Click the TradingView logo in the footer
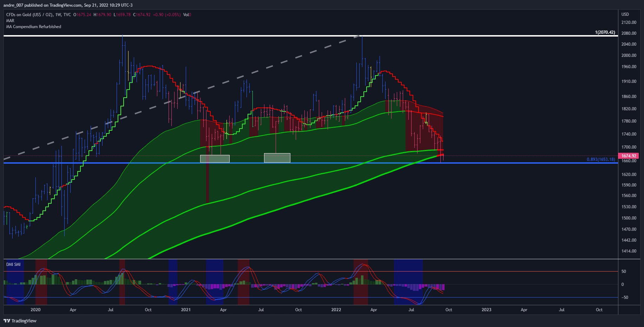Viewport: 644px width, 327px height. click(20, 321)
